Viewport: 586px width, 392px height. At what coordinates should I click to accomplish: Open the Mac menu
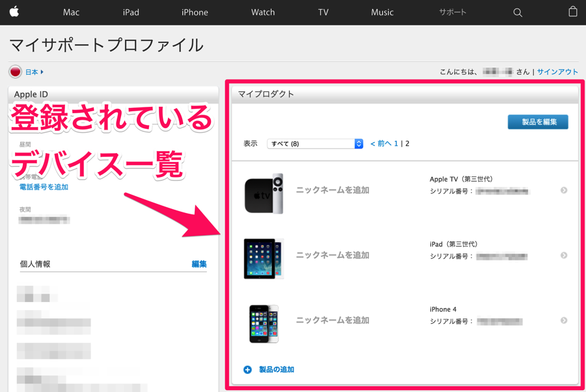tap(71, 12)
